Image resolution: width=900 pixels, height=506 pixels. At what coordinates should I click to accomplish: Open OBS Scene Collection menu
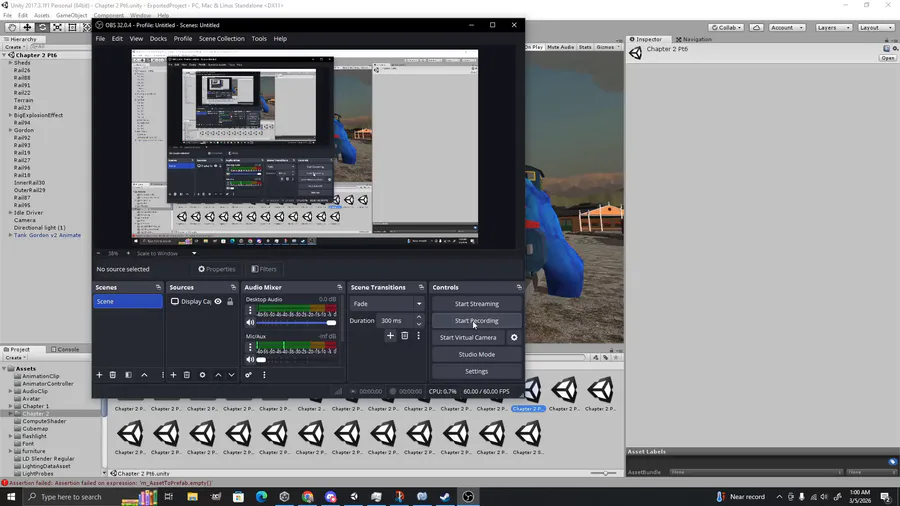coord(222,38)
